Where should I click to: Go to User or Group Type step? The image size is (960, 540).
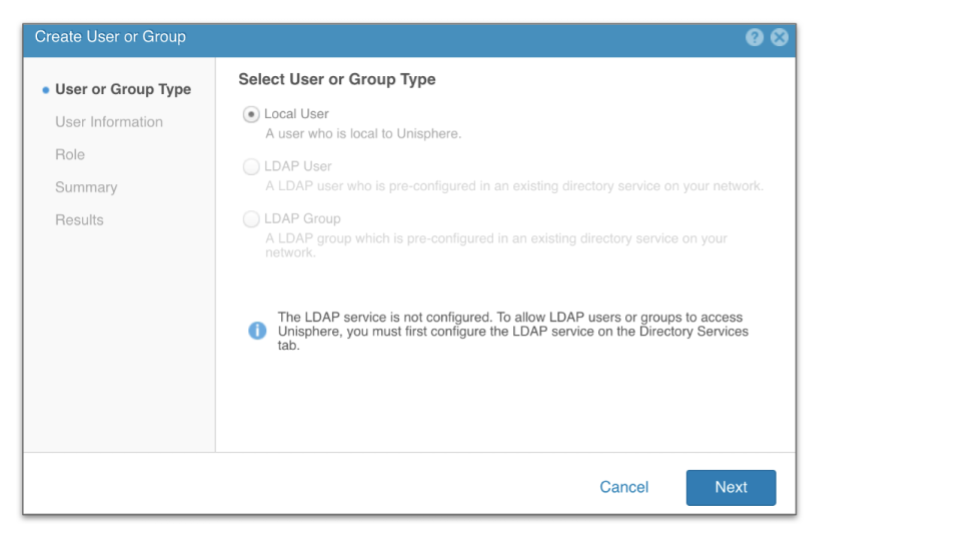[122, 89]
